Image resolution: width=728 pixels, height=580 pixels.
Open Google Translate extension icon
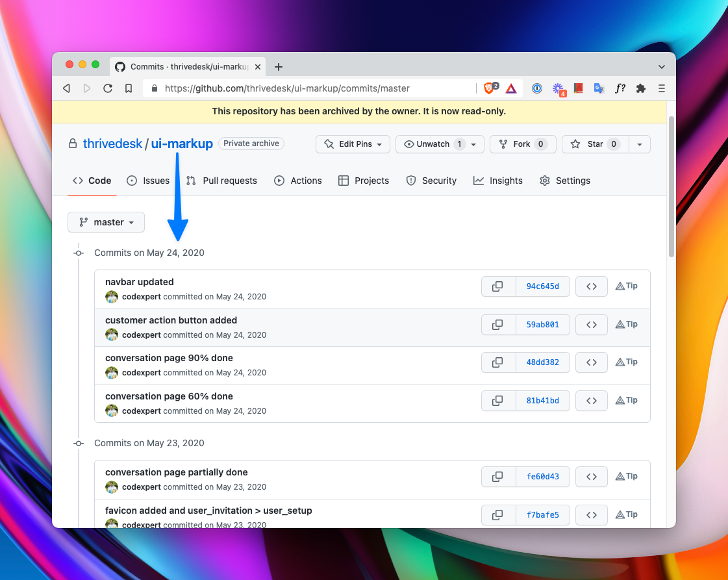599,88
